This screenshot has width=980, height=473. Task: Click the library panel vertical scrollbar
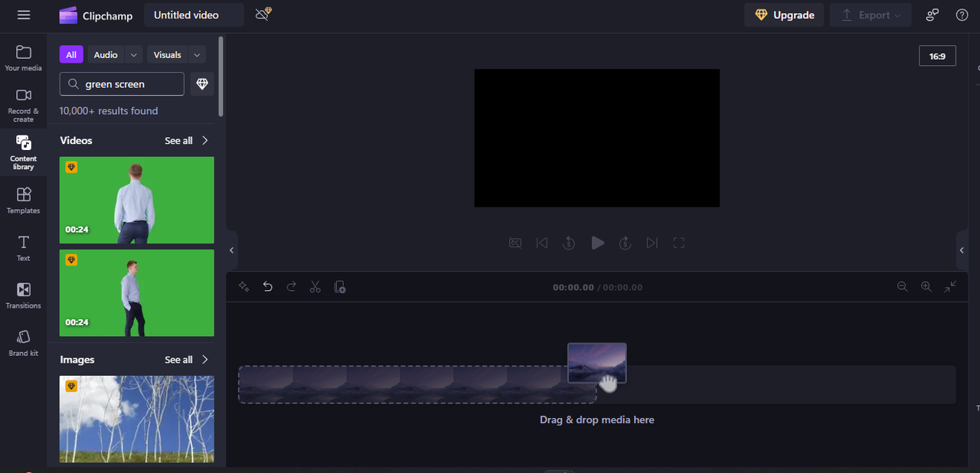point(221,77)
